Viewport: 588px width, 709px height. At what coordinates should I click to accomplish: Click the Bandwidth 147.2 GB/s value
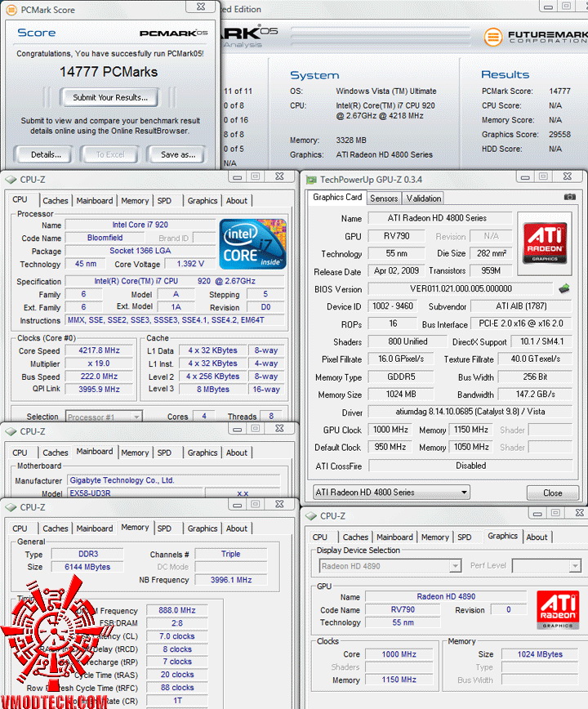(535, 395)
